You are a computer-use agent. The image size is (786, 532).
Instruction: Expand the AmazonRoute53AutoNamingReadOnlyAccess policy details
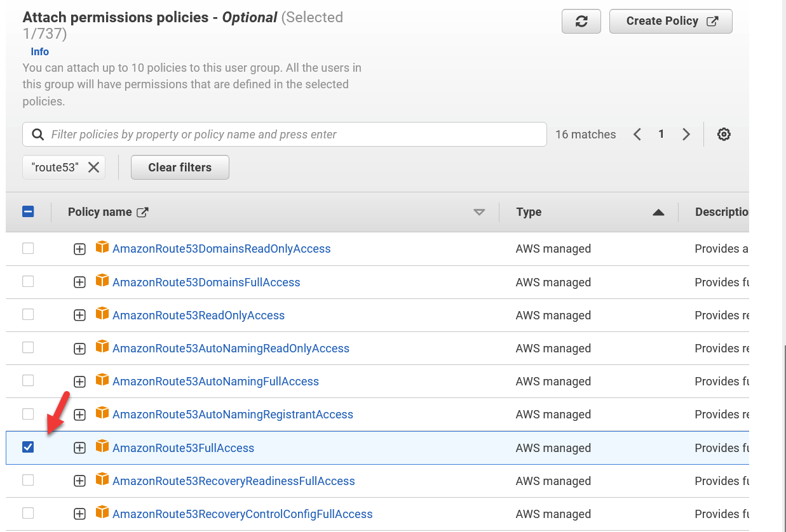79,349
